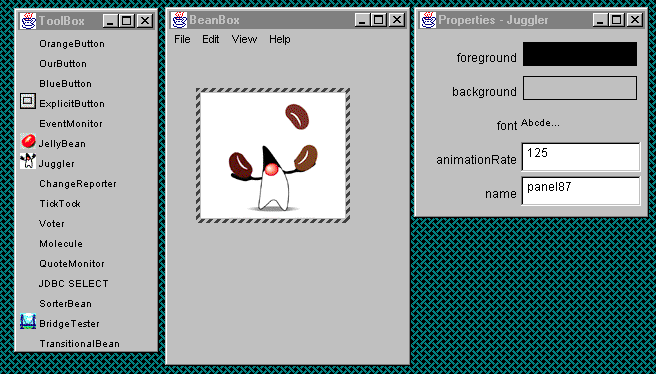656x374 pixels.
Task: Choose the TickTock bean entry
Action: [x=60, y=204]
